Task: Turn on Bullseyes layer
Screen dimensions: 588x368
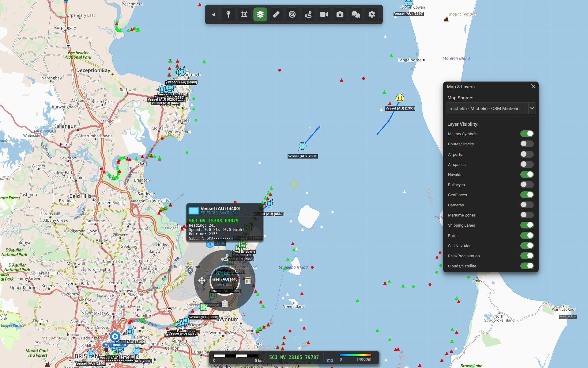Action: (x=527, y=185)
